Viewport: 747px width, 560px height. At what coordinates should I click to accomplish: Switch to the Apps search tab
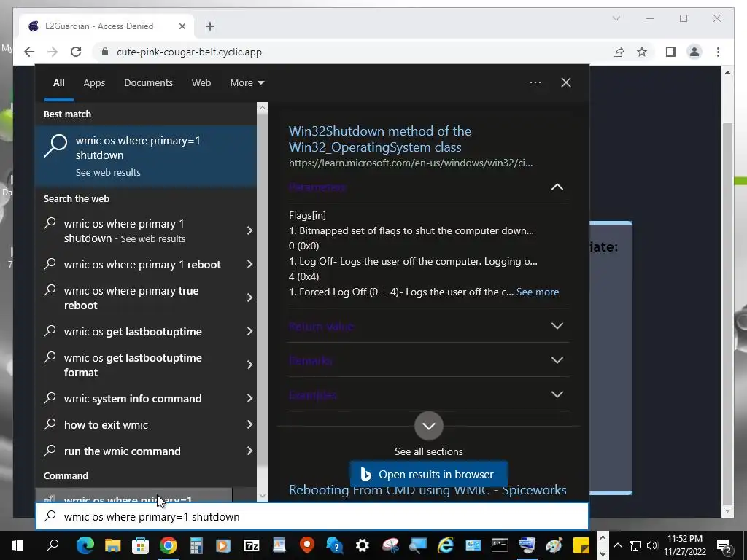coord(94,83)
